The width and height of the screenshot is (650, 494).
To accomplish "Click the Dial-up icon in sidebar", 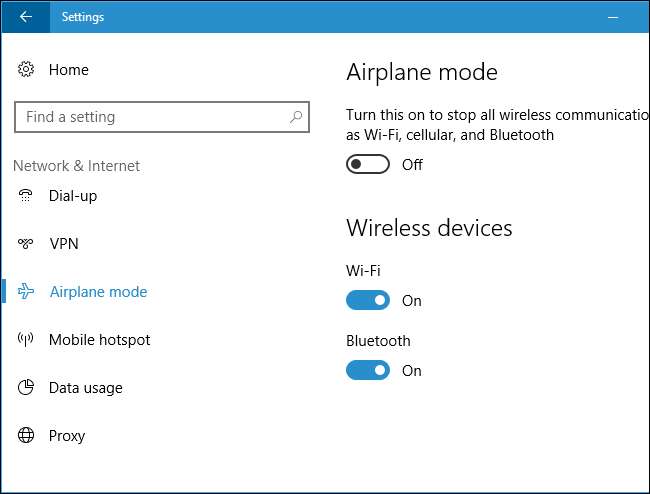I will [x=26, y=196].
